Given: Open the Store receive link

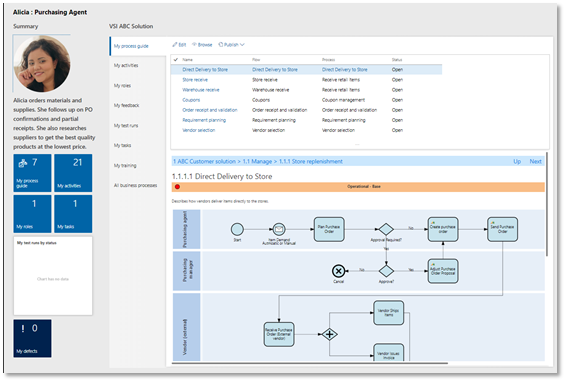Looking at the screenshot, I should coord(195,80).
